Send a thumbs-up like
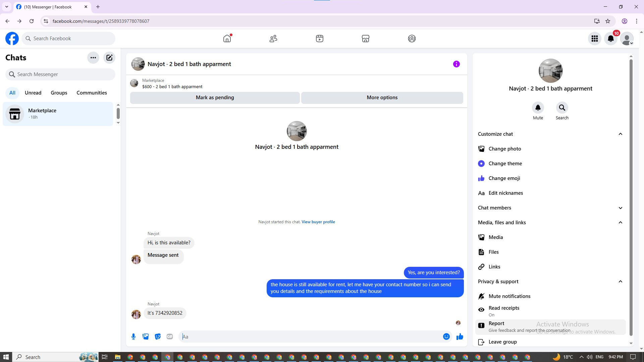Image resolution: width=644 pixels, height=362 pixels. (x=460, y=337)
